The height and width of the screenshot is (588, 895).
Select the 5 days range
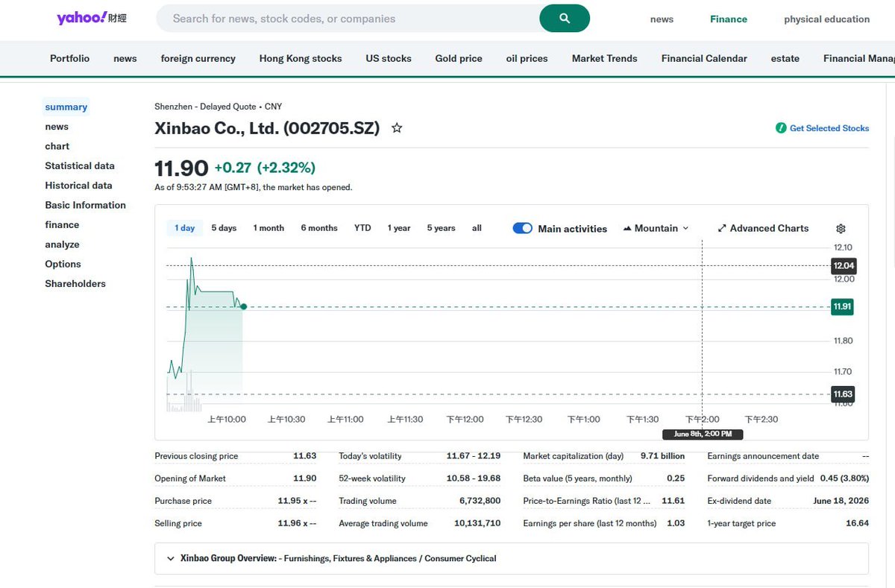[x=224, y=228]
